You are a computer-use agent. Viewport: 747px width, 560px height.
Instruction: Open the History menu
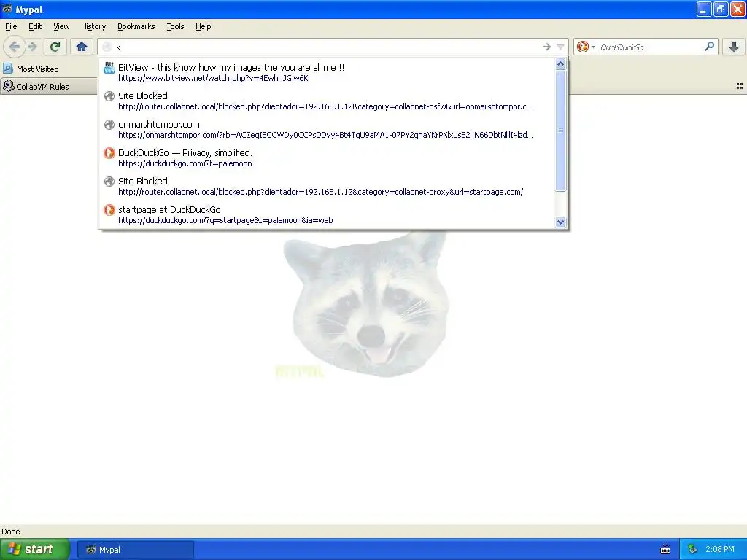[x=93, y=26]
